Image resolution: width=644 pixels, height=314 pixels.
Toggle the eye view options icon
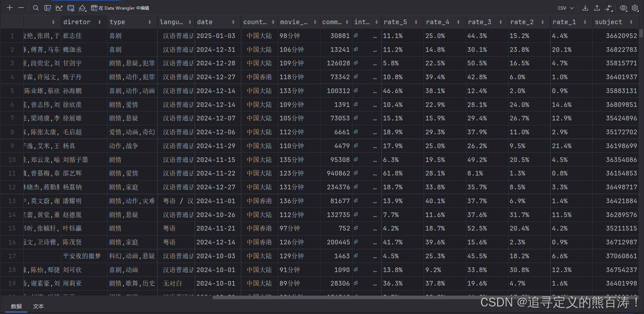[x=623, y=8]
